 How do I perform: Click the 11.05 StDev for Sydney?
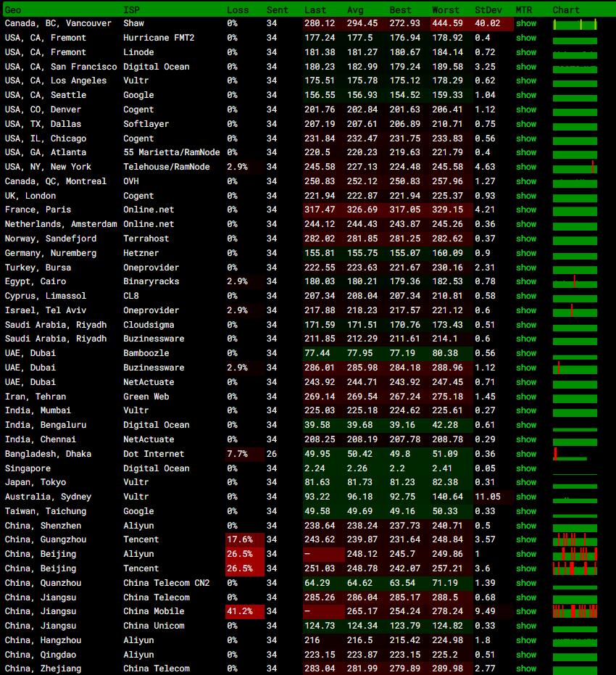tap(488, 497)
